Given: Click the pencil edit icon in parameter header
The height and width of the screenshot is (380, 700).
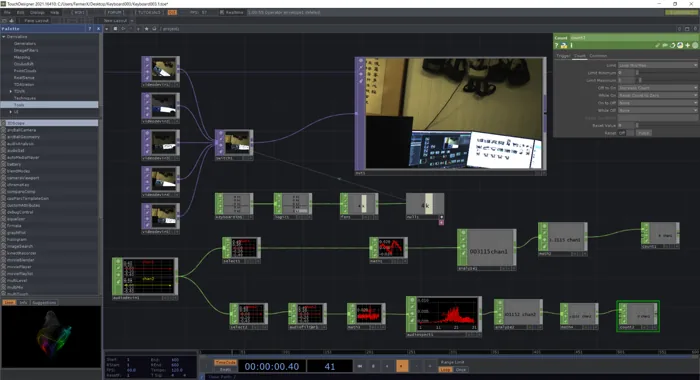Looking at the screenshot, I should 658,46.
